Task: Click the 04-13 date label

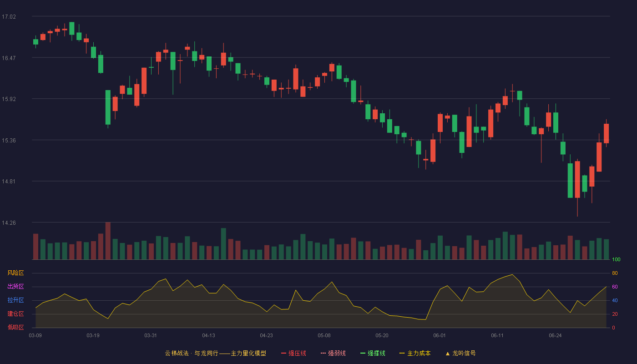Action: click(208, 335)
